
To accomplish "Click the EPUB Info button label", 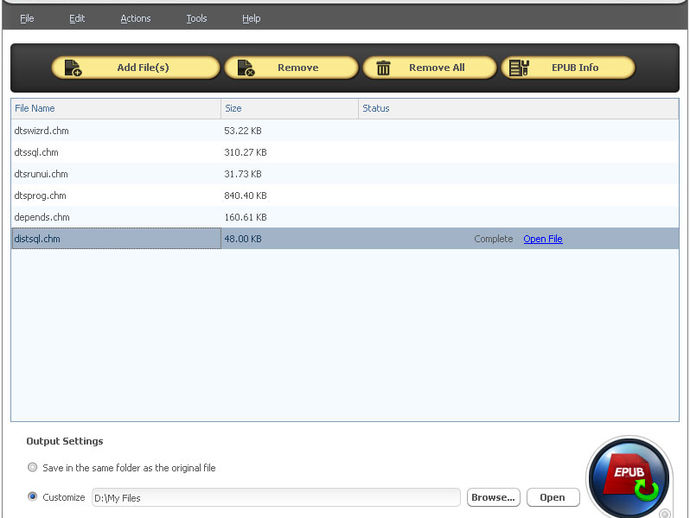I will click(575, 68).
